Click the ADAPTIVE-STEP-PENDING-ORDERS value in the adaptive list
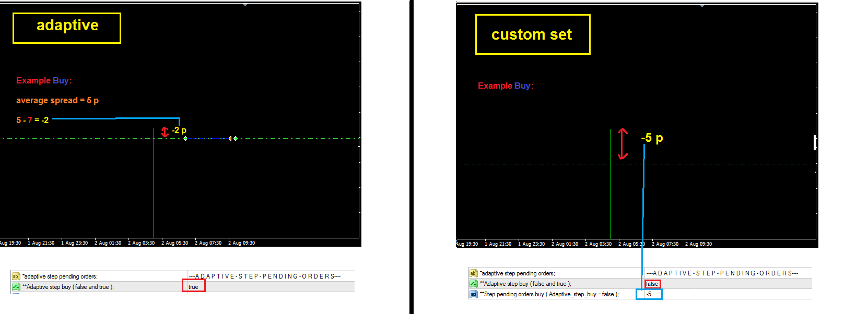The height and width of the screenshot is (314, 868). click(265, 276)
